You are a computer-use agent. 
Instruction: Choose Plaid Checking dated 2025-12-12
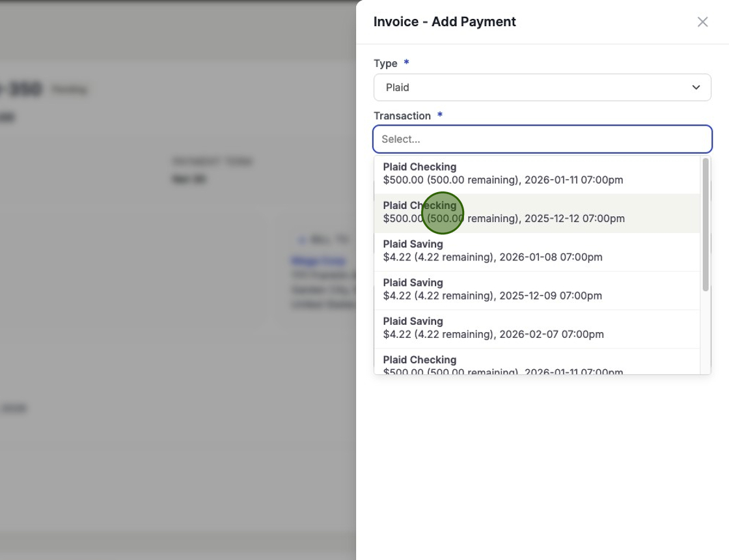point(537,212)
